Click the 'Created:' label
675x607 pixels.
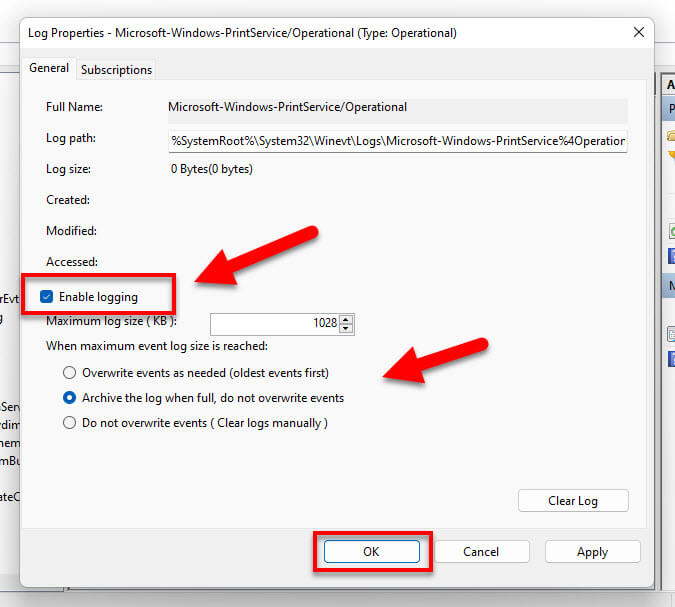pyautogui.click(x=68, y=200)
